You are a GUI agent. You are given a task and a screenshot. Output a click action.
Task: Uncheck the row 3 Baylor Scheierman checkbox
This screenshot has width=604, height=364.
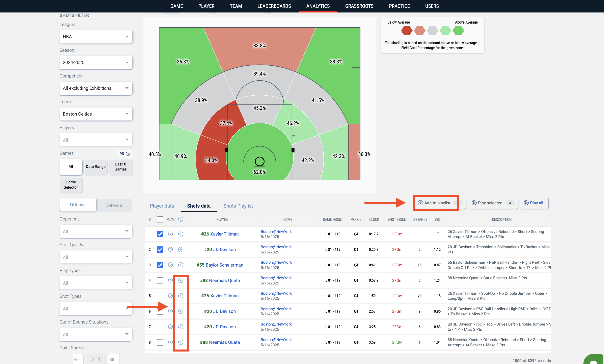(x=160, y=265)
